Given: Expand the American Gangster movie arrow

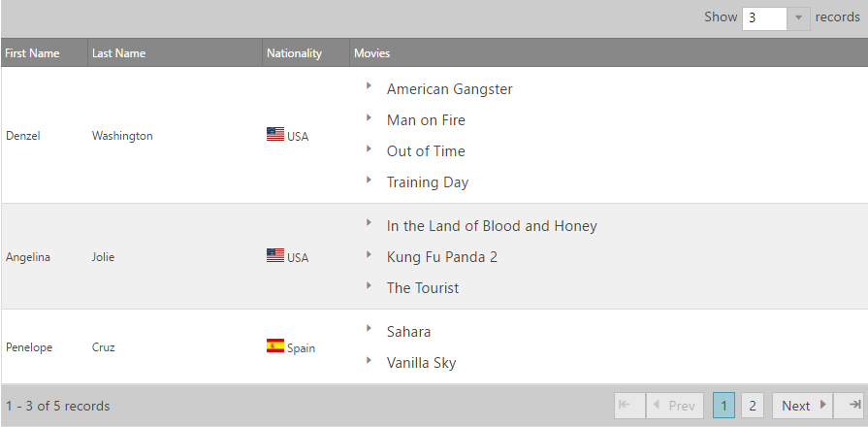Looking at the screenshot, I should click(370, 86).
